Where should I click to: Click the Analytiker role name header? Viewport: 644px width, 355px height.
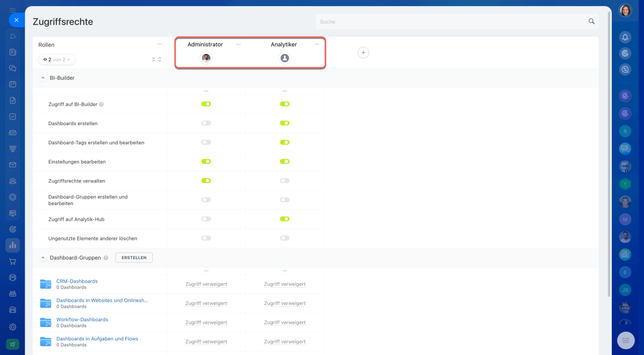pos(284,44)
